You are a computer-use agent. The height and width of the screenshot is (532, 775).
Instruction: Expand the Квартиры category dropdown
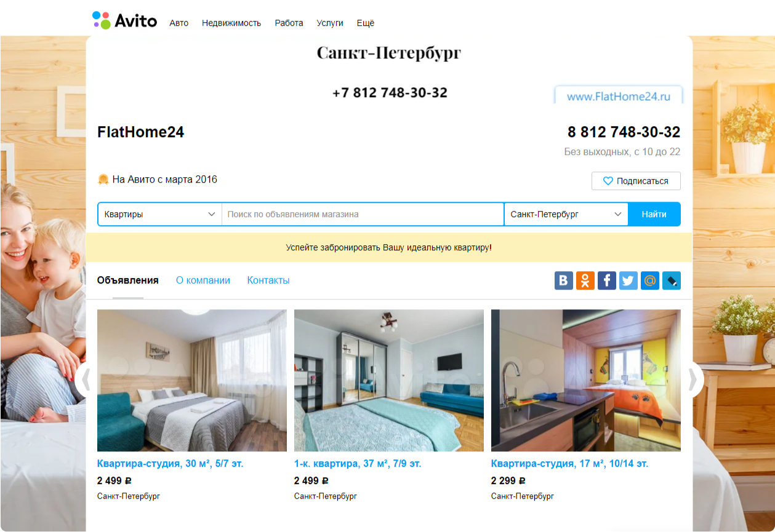click(x=160, y=215)
